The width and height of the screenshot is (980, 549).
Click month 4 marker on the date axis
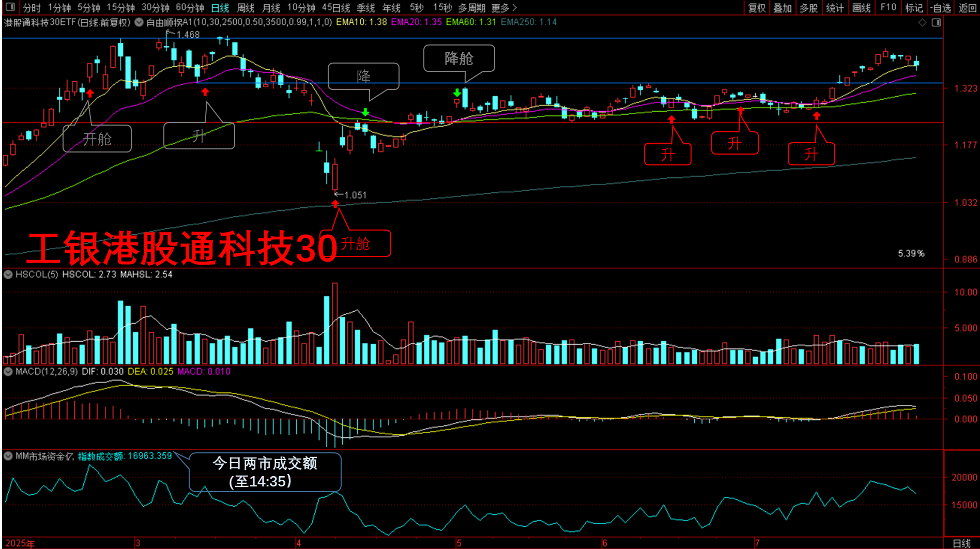tap(298, 543)
